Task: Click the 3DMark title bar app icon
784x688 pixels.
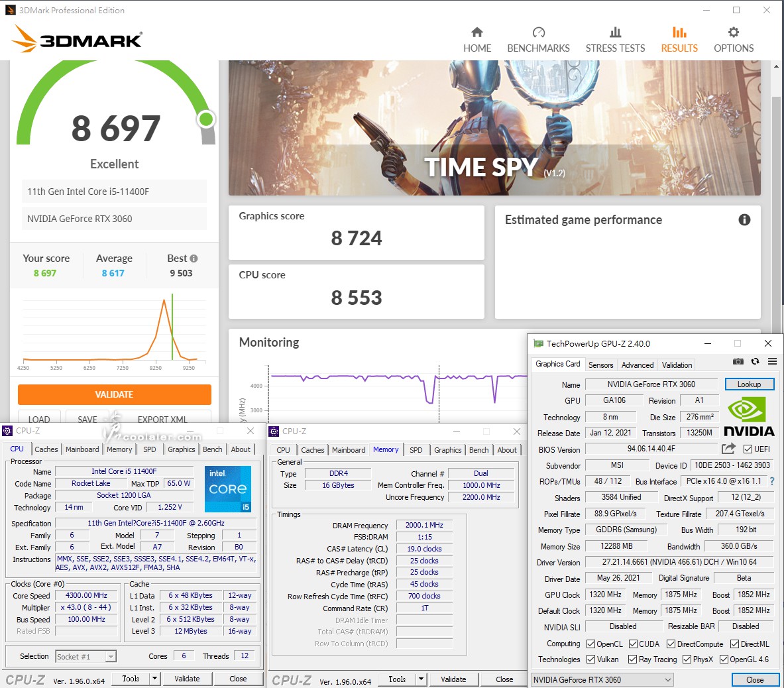Action: pos(11,10)
